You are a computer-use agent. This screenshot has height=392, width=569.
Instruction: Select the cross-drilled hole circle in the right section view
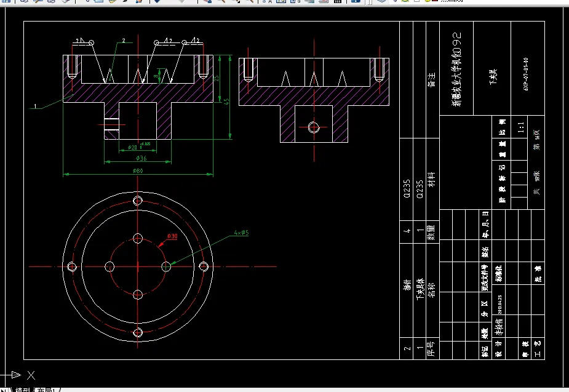pos(314,127)
